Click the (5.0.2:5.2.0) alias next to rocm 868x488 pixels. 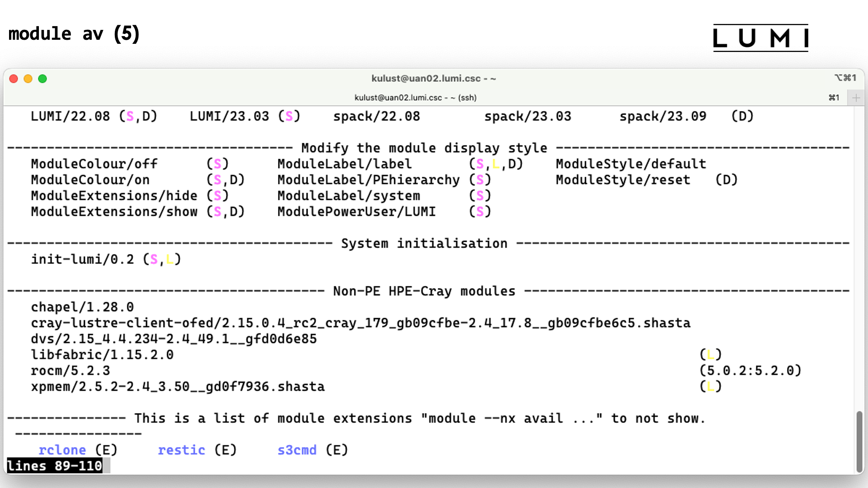[750, 371]
